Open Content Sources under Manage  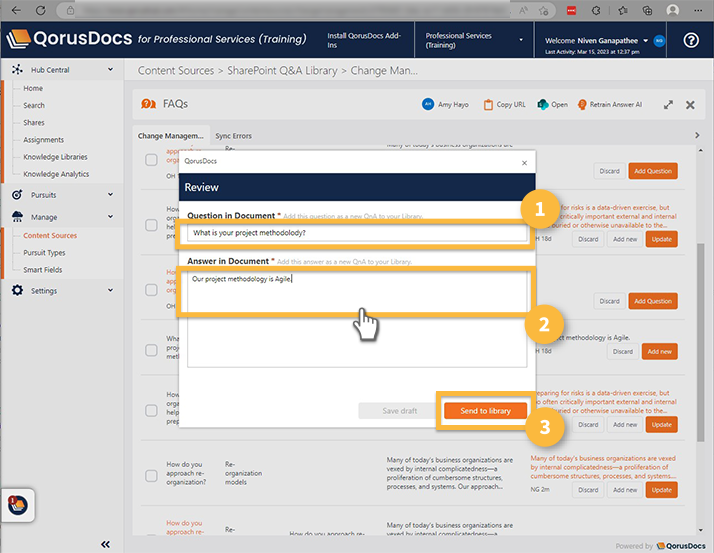point(50,236)
